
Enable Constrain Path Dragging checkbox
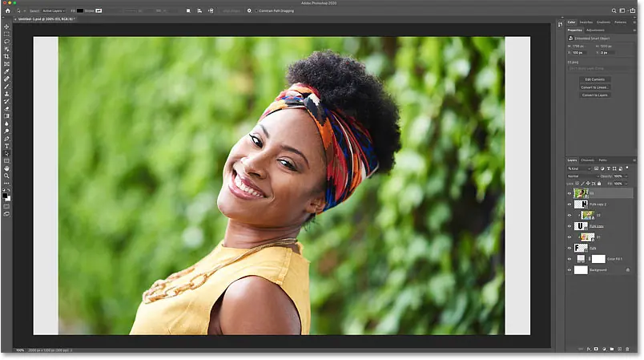256,10
